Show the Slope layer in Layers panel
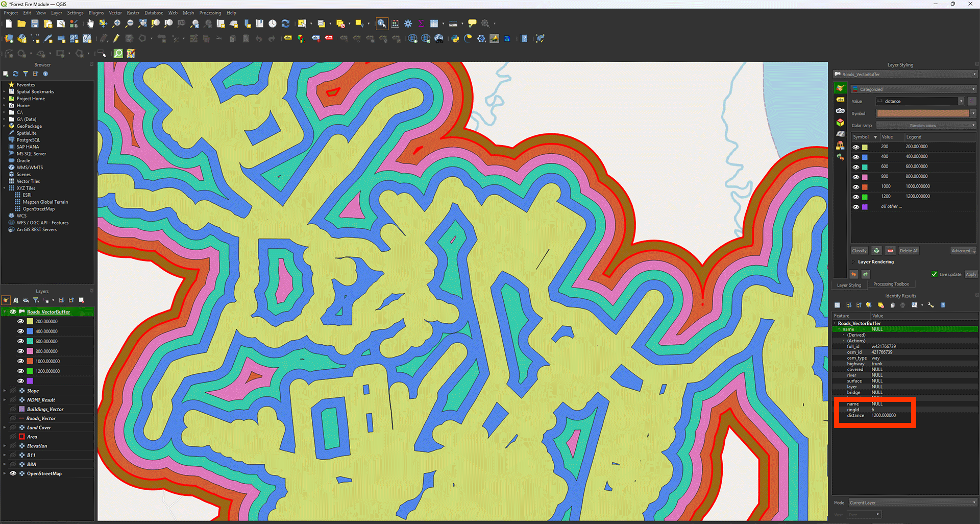Screen dimensions: 980x524 13,391
